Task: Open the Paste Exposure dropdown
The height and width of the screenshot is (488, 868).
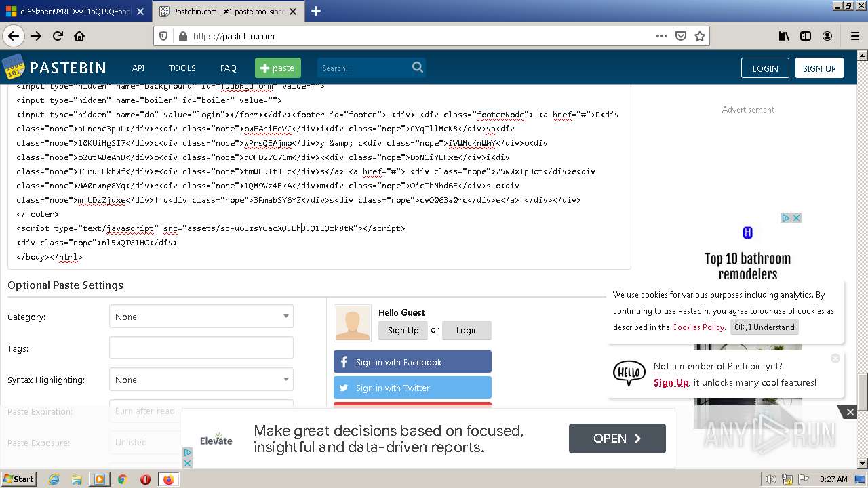Action: (x=201, y=442)
